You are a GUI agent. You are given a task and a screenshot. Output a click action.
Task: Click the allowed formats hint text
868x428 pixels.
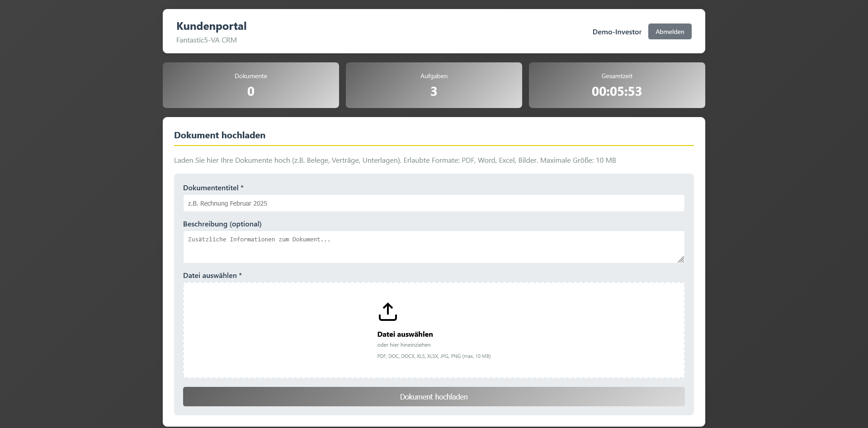433,356
